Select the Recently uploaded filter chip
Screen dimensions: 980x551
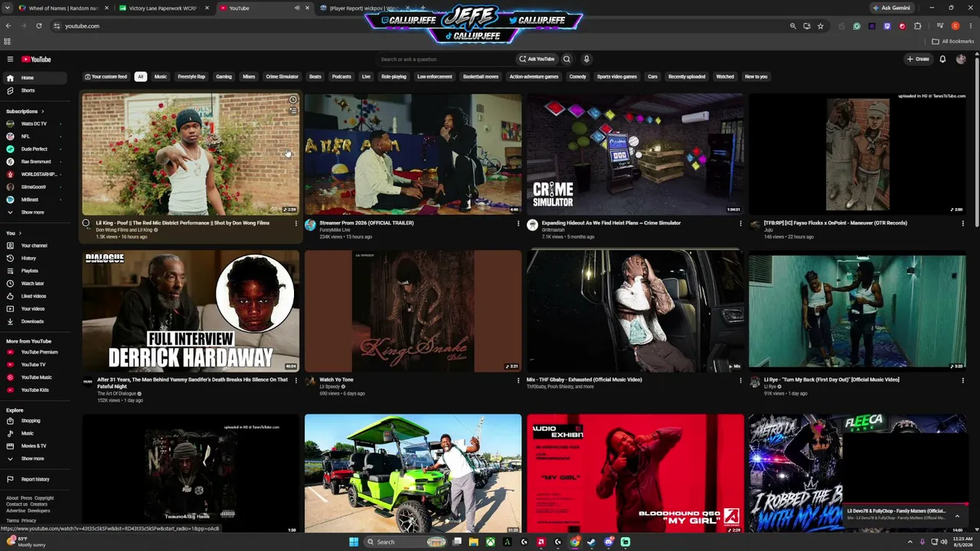[687, 77]
